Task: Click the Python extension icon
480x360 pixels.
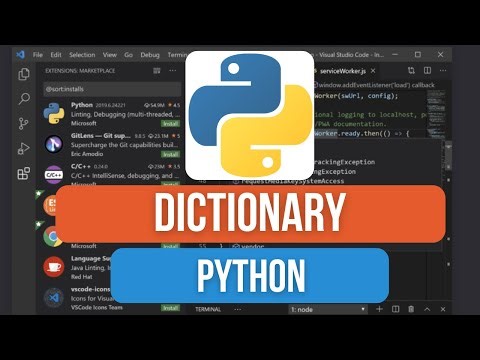Action: tap(54, 113)
